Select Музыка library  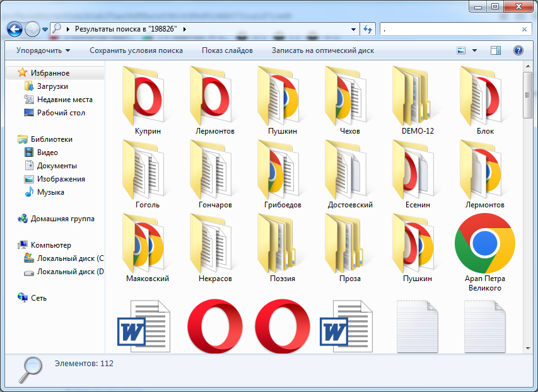tap(44, 192)
